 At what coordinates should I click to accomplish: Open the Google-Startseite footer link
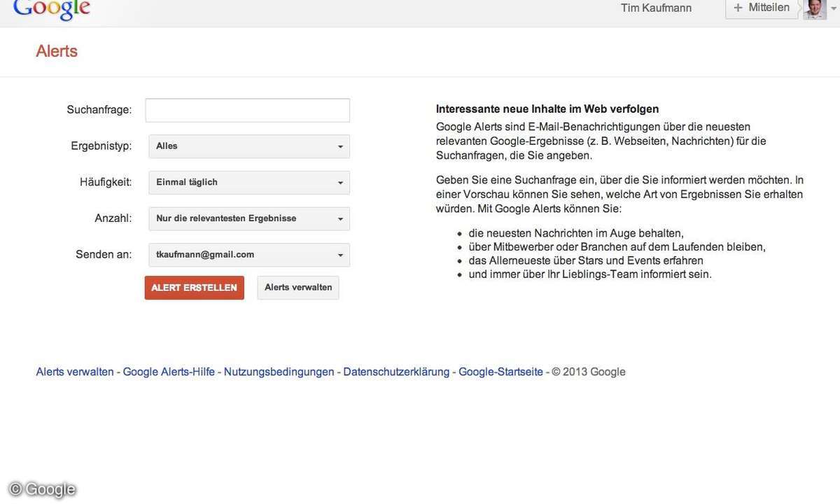500,372
